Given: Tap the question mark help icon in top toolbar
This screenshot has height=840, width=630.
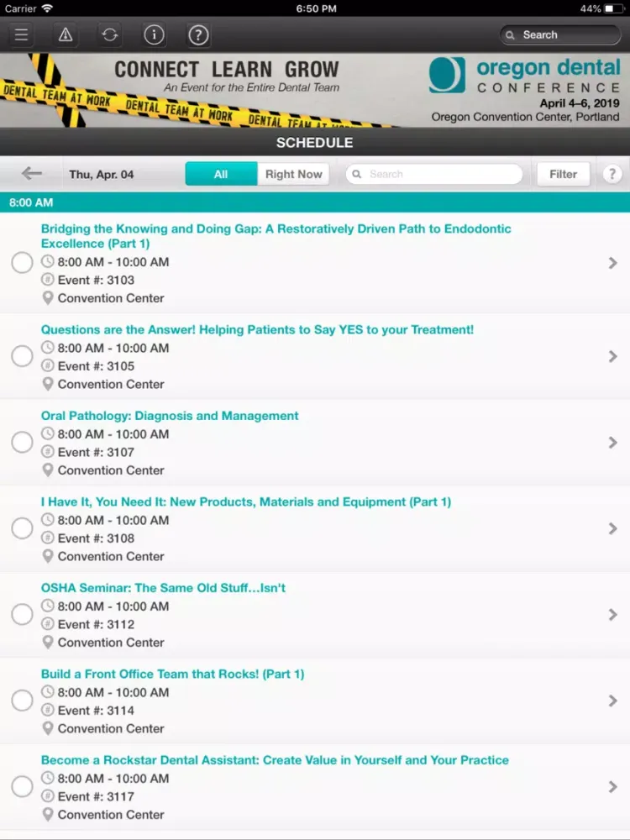Looking at the screenshot, I should tap(198, 35).
